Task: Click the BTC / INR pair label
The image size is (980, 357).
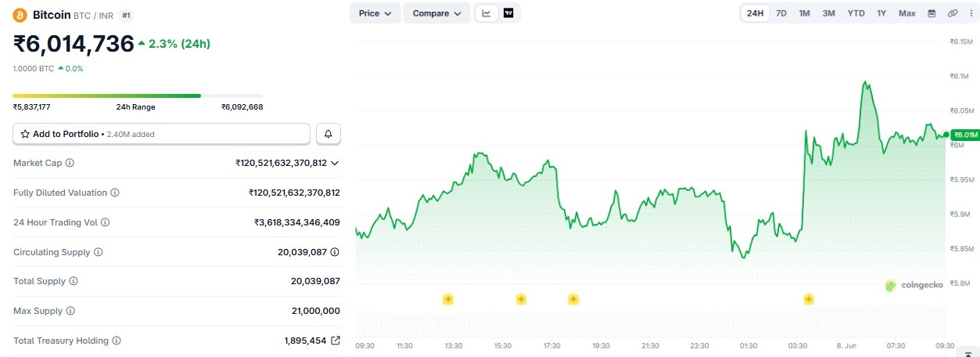Action: [93, 15]
